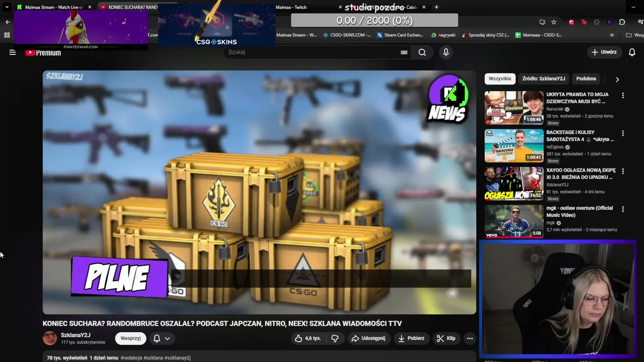Switch to Malmaa - Twitch browser tab
Screen dimensions: 644x362
coord(292,7)
